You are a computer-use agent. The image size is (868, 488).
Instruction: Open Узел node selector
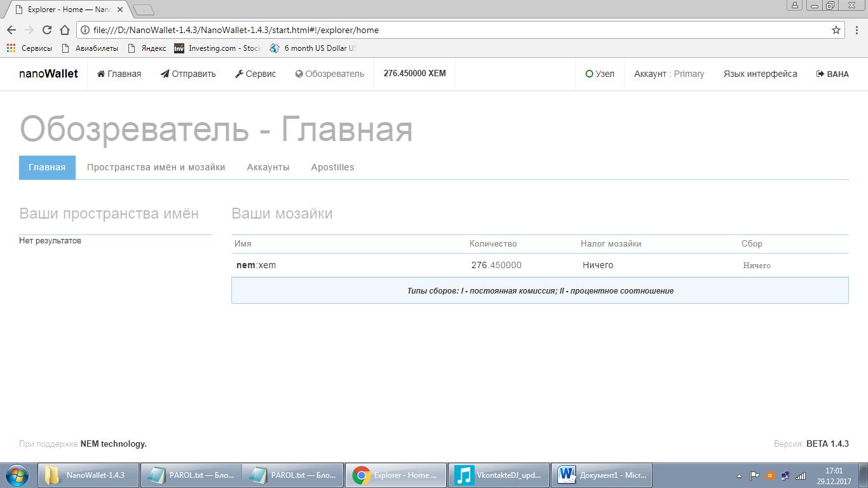(600, 74)
